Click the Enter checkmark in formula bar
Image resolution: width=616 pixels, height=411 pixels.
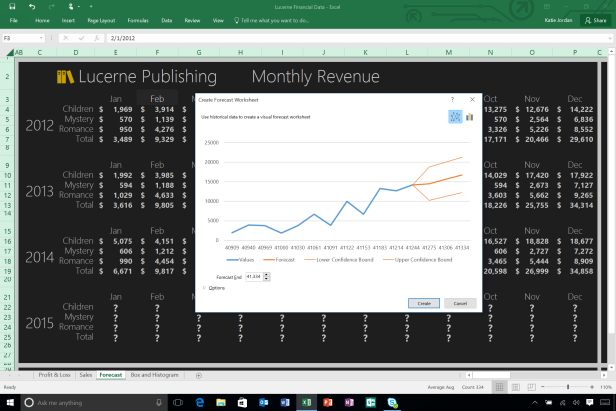click(81, 38)
